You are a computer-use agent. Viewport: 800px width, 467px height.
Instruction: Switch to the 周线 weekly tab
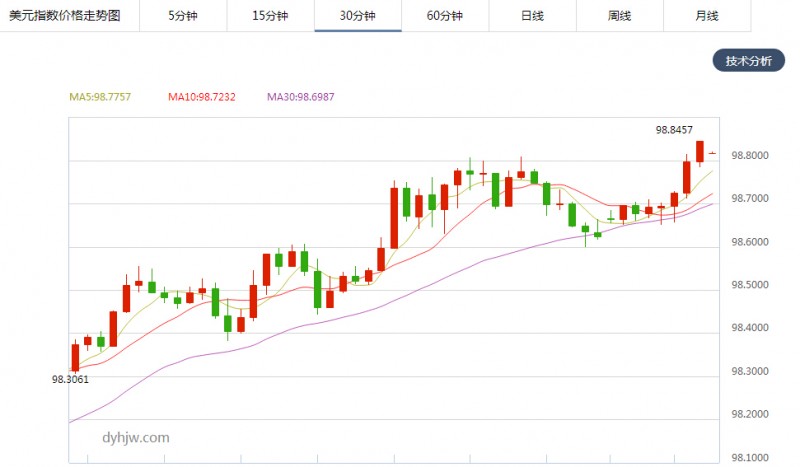click(x=619, y=16)
